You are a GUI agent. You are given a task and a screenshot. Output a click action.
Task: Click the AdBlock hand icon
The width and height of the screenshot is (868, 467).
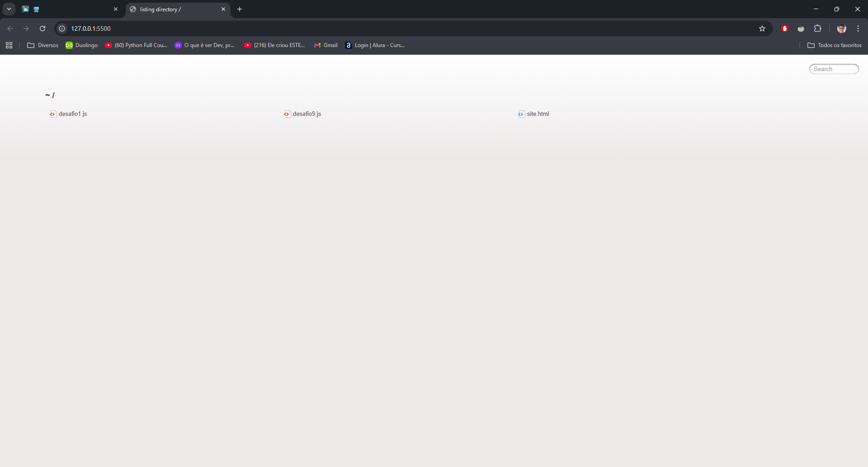click(x=785, y=28)
